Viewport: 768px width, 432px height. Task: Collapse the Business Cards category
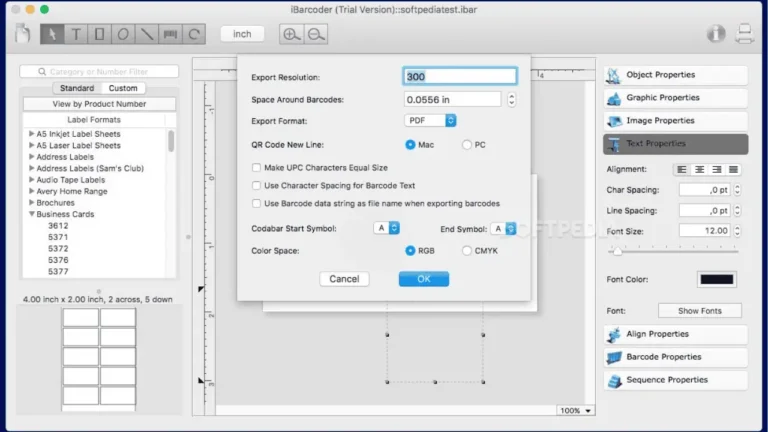[31, 214]
